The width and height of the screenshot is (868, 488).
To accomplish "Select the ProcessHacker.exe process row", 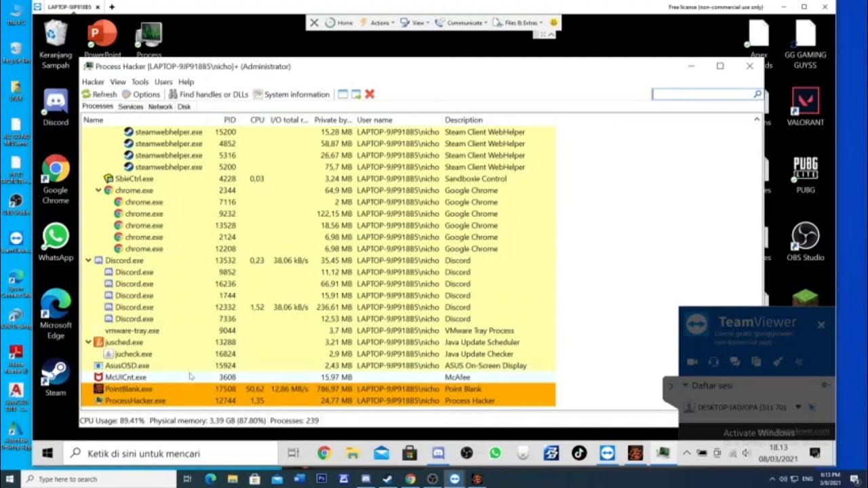I will click(318, 401).
